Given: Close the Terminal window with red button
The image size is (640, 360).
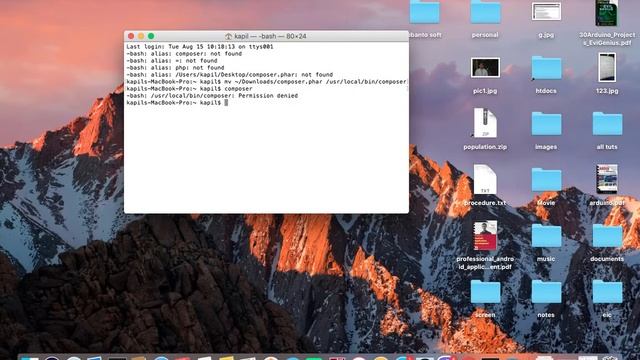Looking at the screenshot, I should 131,36.
